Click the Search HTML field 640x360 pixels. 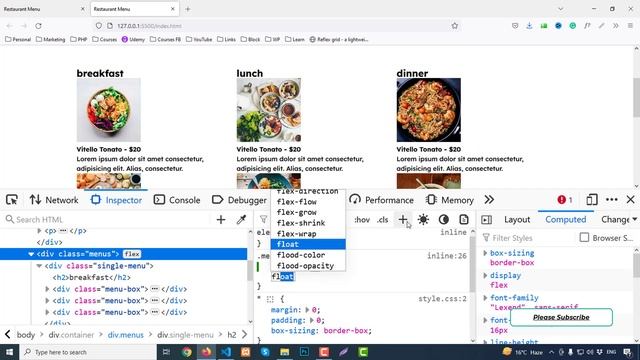(x=108, y=220)
